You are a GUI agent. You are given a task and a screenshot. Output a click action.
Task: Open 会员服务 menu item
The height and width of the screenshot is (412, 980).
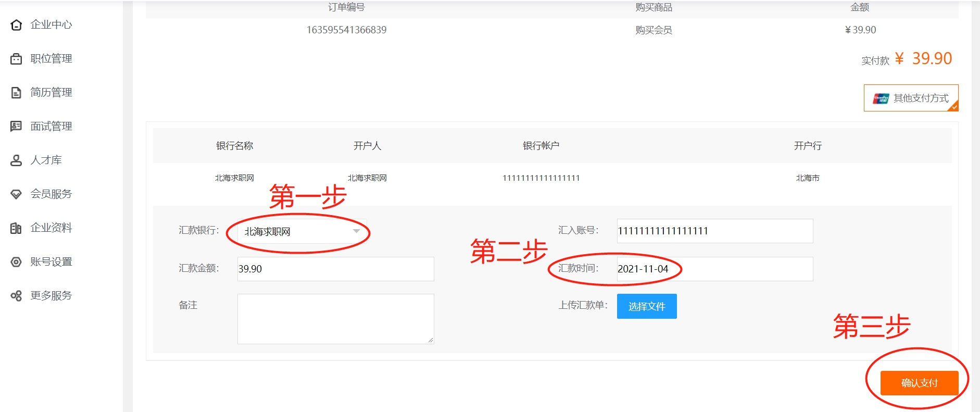tap(51, 194)
